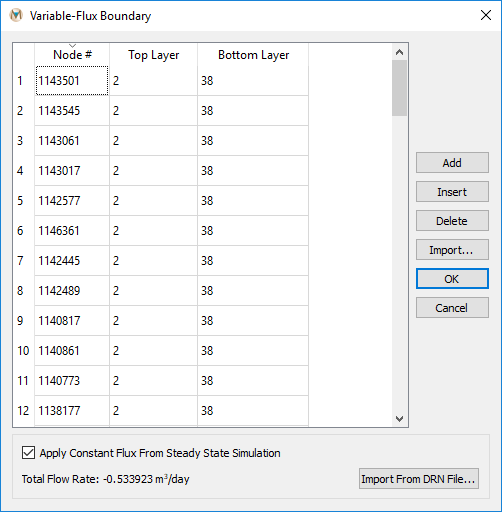Click Bottom Layer cell in row 1140817
The width and height of the screenshot is (502, 512).
coord(253,321)
